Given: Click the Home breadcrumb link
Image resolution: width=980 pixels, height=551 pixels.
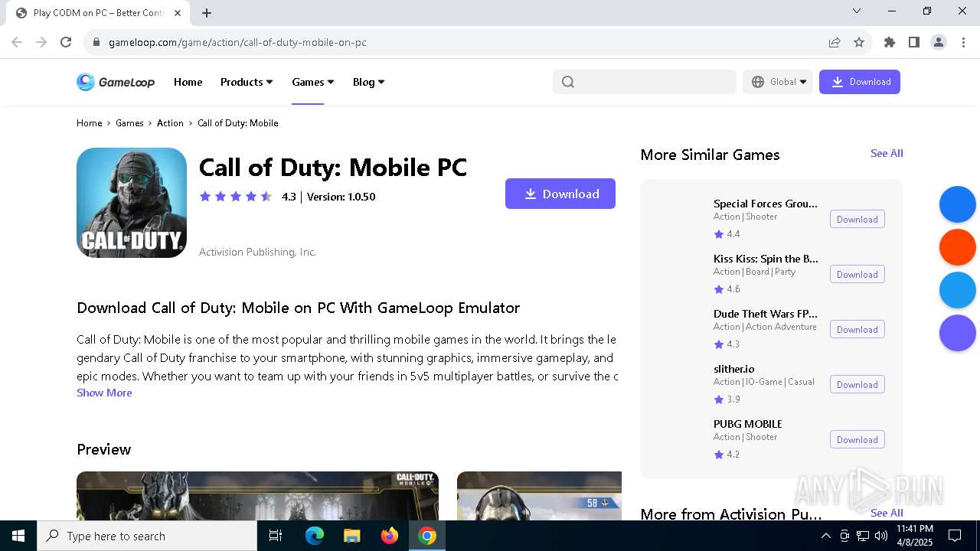Looking at the screenshot, I should (x=89, y=122).
